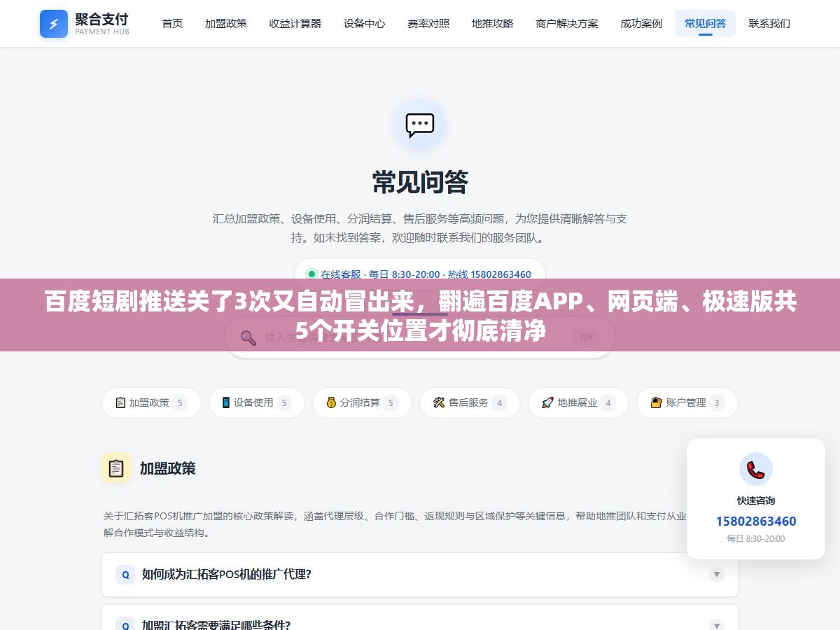Call 15802863460 in 快速咨询 card
The height and width of the screenshot is (630, 840).
pyautogui.click(x=756, y=521)
